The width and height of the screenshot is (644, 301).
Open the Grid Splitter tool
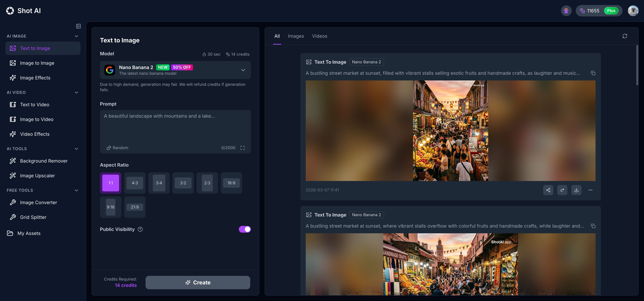(x=33, y=217)
